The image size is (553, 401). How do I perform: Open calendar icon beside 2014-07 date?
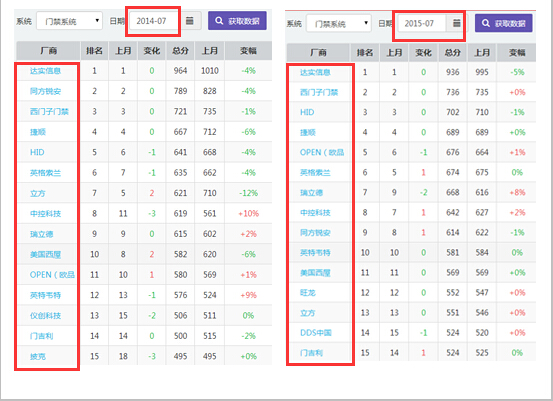pos(190,21)
